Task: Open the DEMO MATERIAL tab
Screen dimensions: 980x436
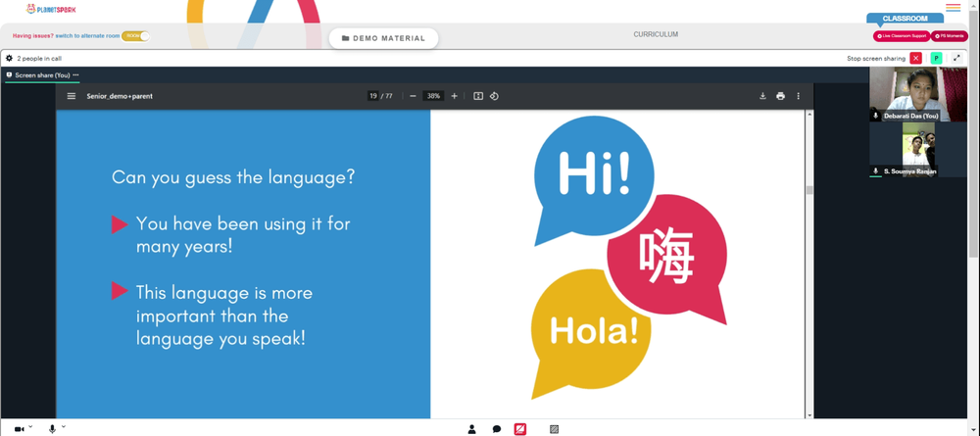Action: [384, 38]
